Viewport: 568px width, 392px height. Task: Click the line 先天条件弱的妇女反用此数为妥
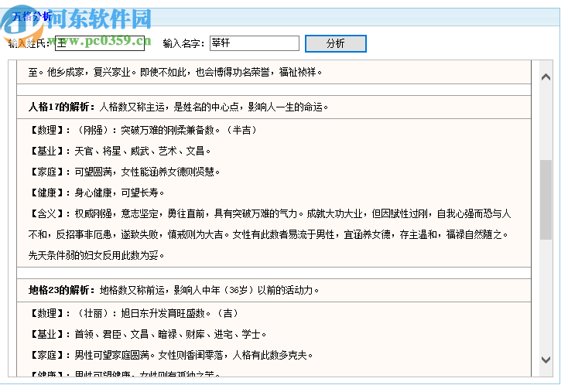click(97, 256)
